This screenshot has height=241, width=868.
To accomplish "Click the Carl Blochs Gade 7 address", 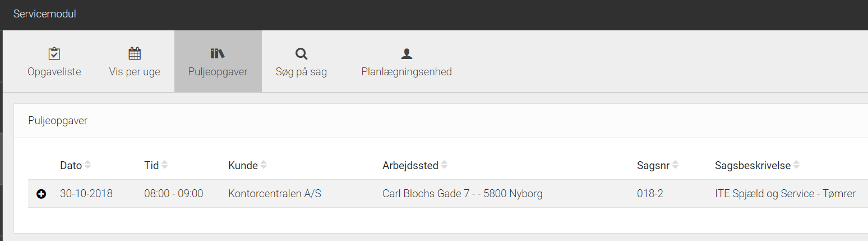I will pyautogui.click(x=463, y=194).
